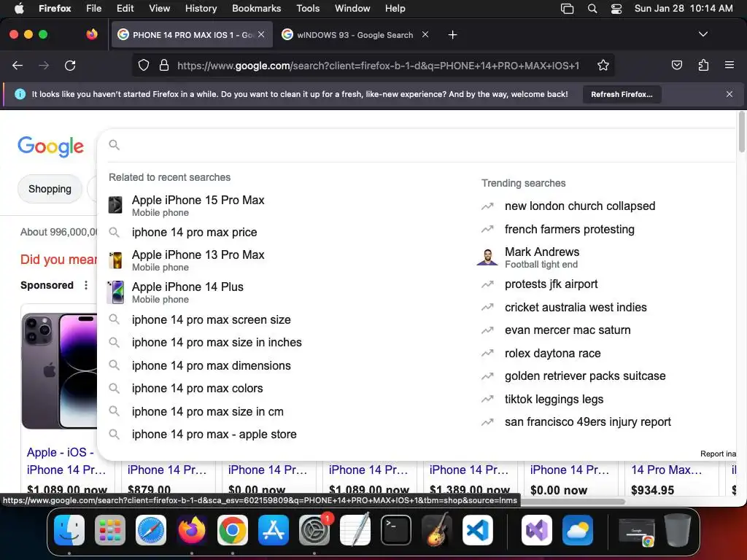The image size is (747, 560).
Task: Bookmark this page with the star icon
Action: pyautogui.click(x=603, y=65)
